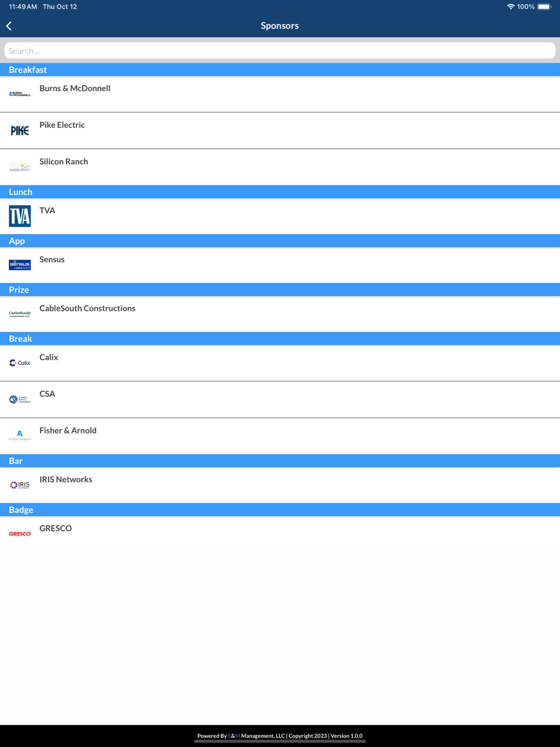
Task: Tap the CableSouth Constructions logo
Action: 20,314
